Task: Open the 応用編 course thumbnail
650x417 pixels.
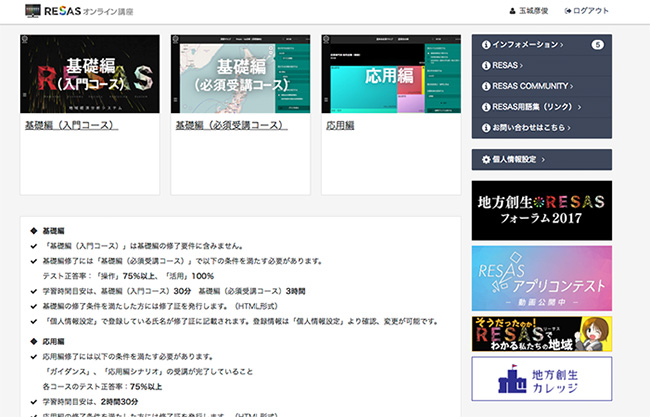Action: coord(391,74)
